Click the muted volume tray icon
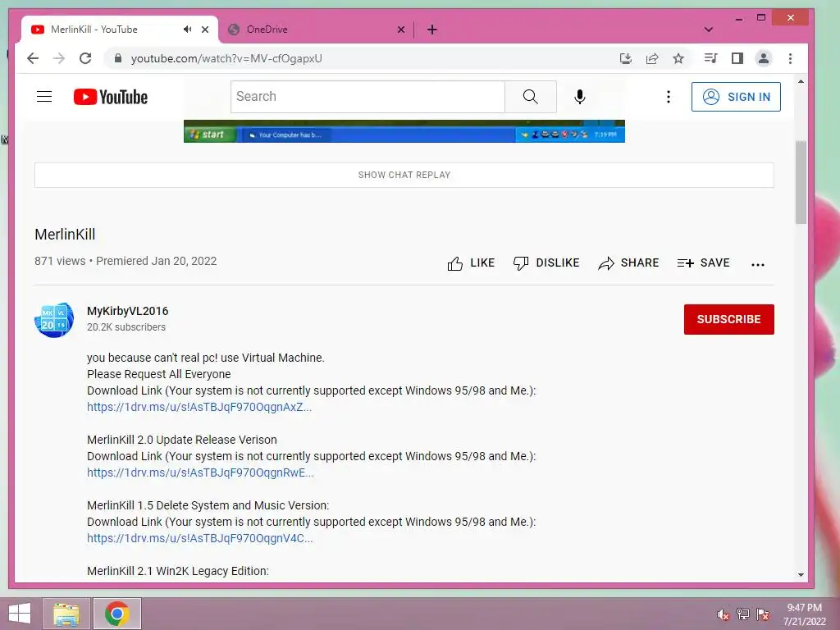The width and height of the screenshot is (840, 630). [x=724, y=614]
